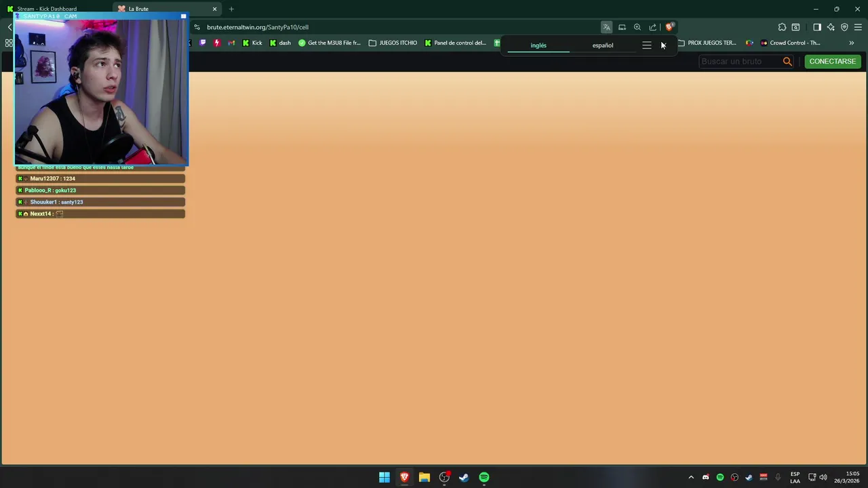This screenshot has width=868, height=488.
Task: Click Maru12307 chat message
Action: pyautogui.click(x=100, y=178)
